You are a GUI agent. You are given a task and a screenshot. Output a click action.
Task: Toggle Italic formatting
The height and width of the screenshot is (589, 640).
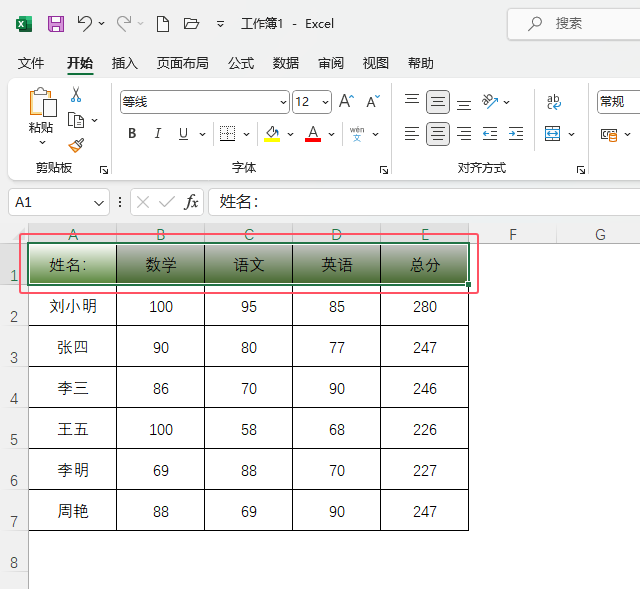tap(158, 133)
